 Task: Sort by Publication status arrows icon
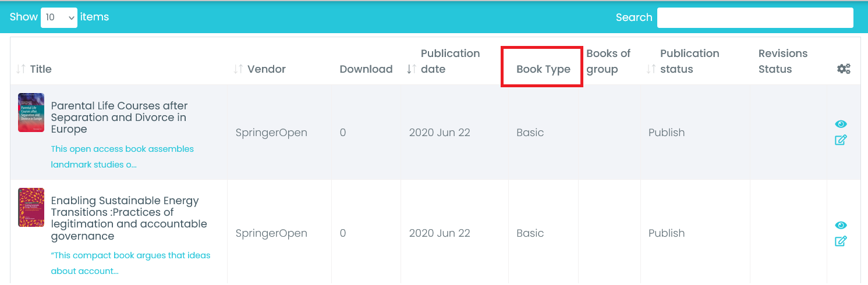(x=651, y=69)
